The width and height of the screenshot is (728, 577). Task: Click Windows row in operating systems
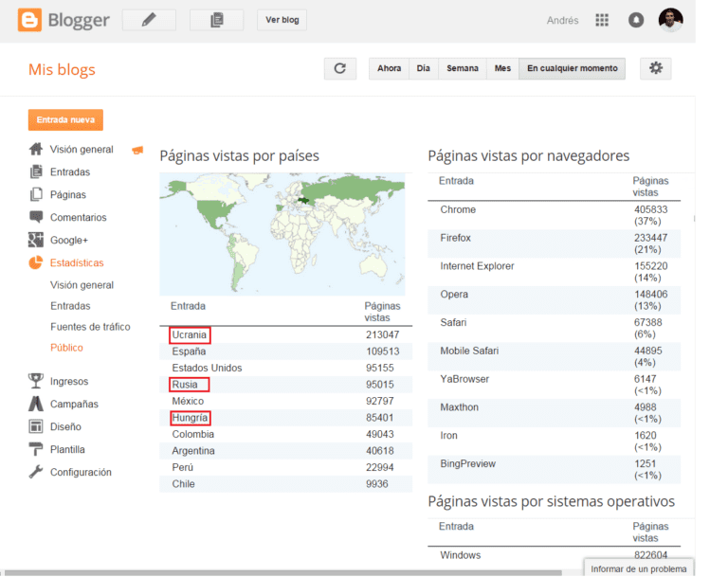[x=555, y=555]
